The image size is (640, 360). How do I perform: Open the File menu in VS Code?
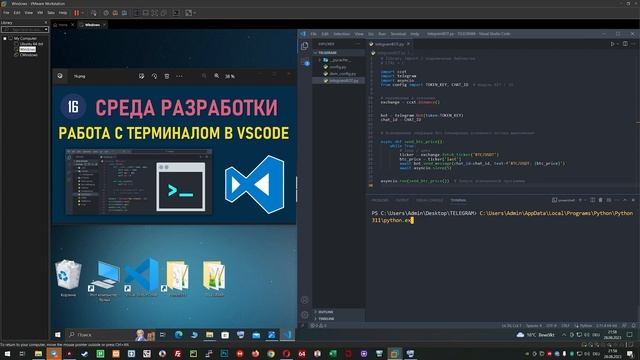[313, 34]
